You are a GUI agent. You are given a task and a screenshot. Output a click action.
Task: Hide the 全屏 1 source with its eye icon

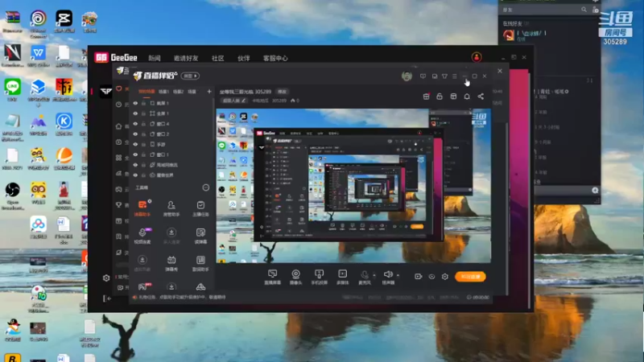pyautogui.click(x=135, y=113)
